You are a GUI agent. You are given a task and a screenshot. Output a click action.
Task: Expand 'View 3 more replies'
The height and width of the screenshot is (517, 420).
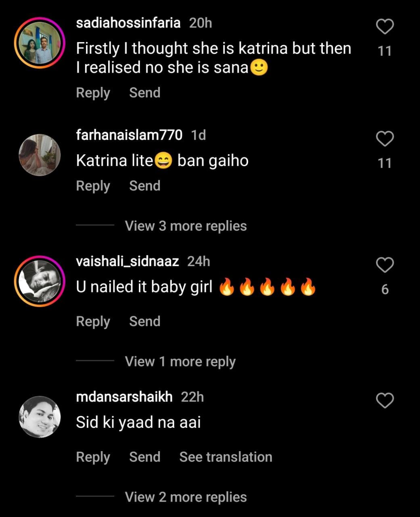point(186,226)
